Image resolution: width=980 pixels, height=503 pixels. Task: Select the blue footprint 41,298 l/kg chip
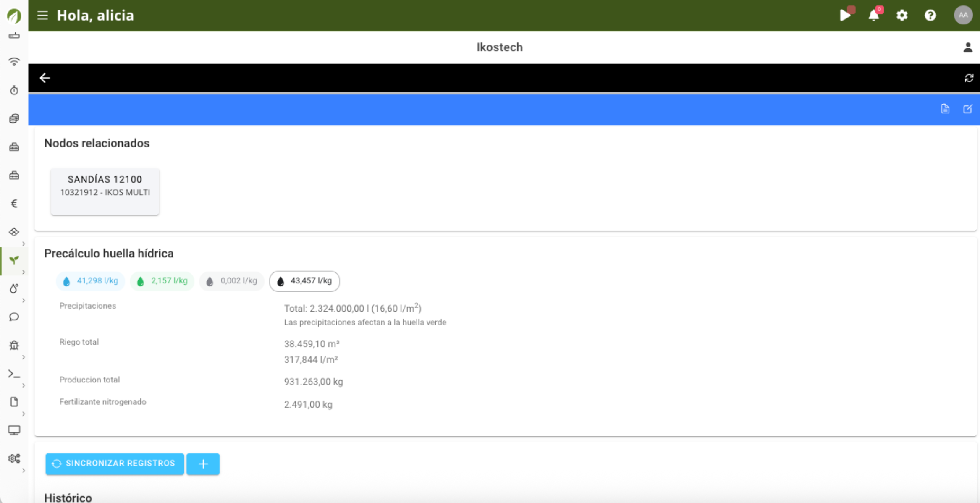pos(90,281)
